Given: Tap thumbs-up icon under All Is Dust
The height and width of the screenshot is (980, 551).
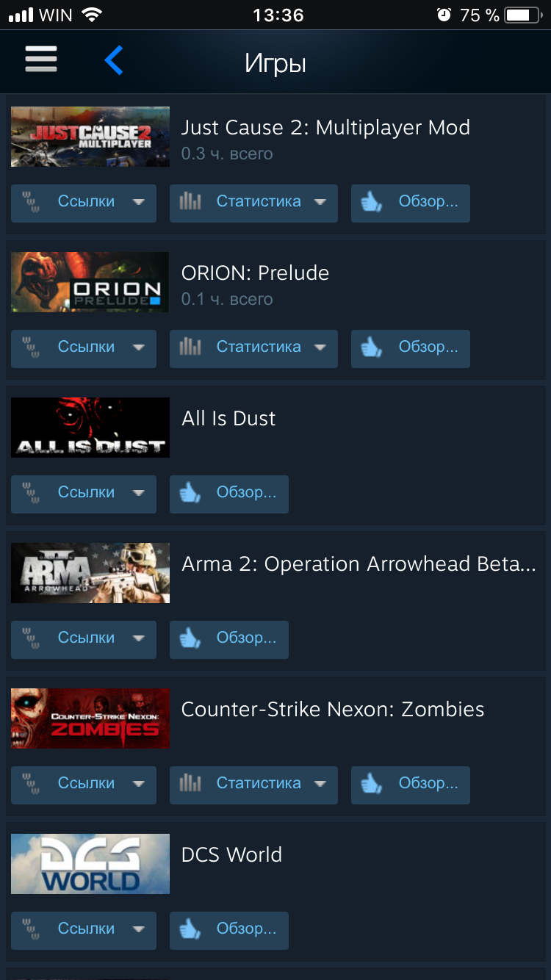Looking at the screenshot, I should point(190,493).
